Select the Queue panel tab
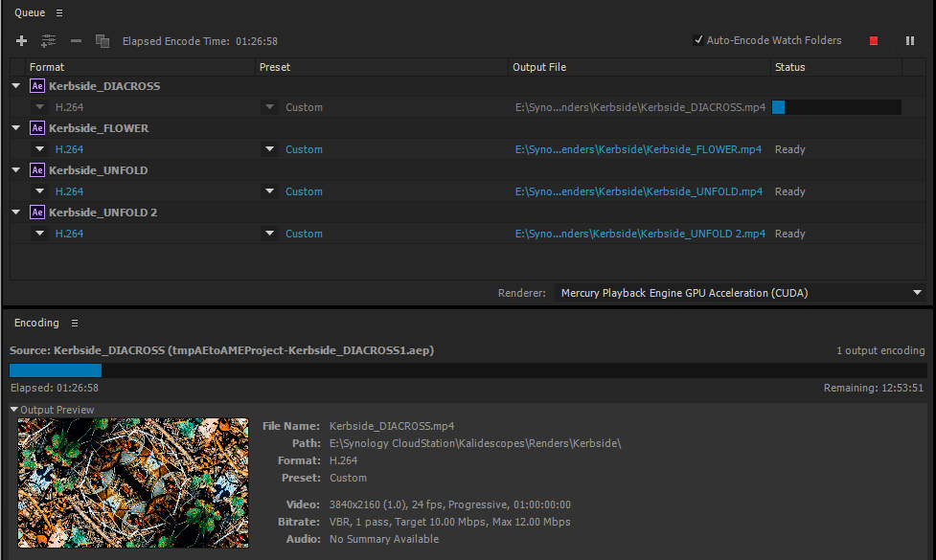The width and height of the screenshot is (936, 560). [x=30, y=13]
